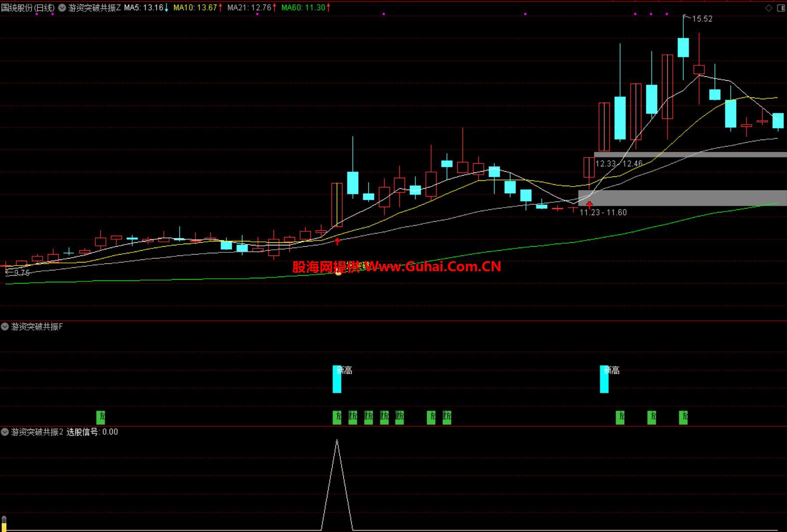Select the first cyan 新高 signal bar
Viewport: 787px width, 532px height.
(337, 379)
